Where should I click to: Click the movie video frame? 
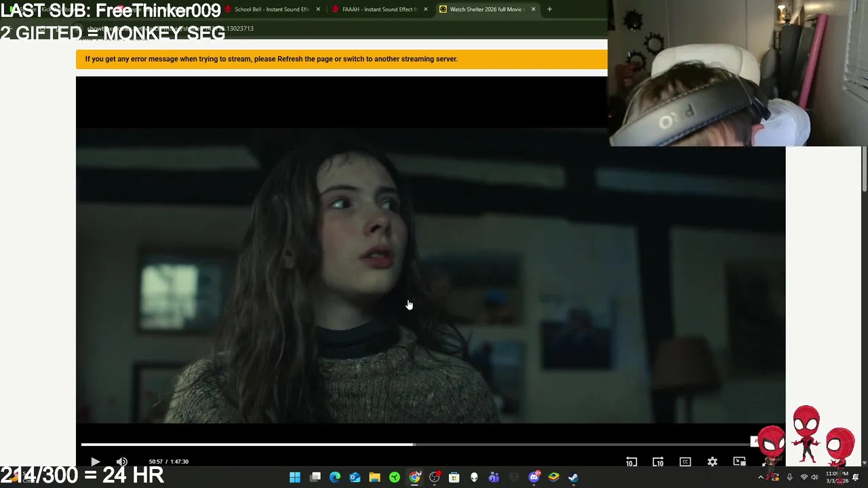(431, 274)
